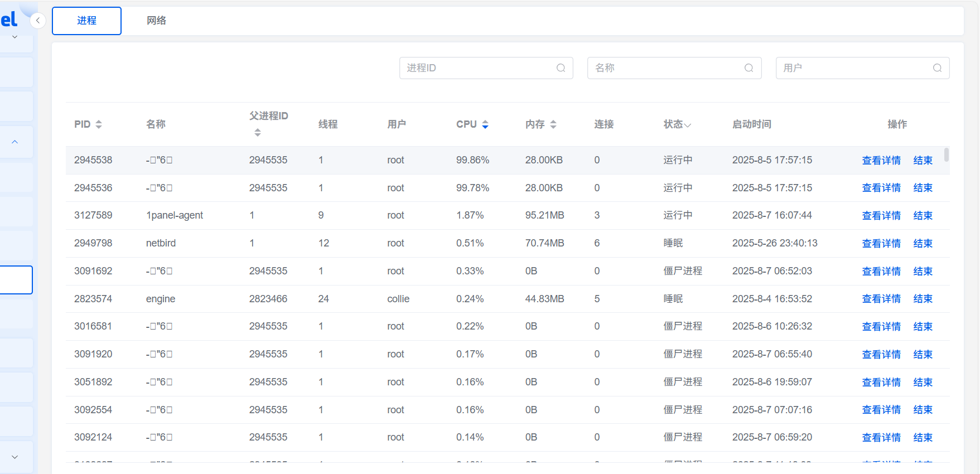Click the search icon in 用户 field
980x474 pixels.
[x=937, y=68]
